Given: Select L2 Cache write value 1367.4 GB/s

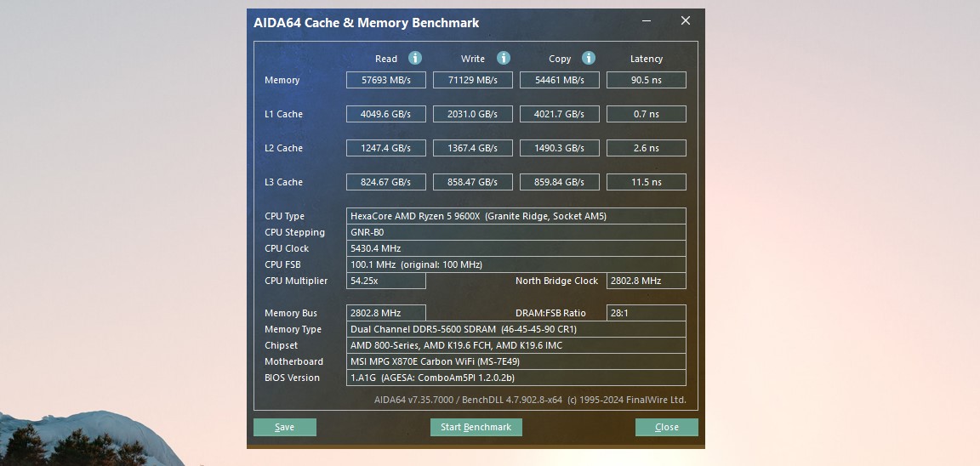Looking at the screenshot, I should (x=472, y=148).
